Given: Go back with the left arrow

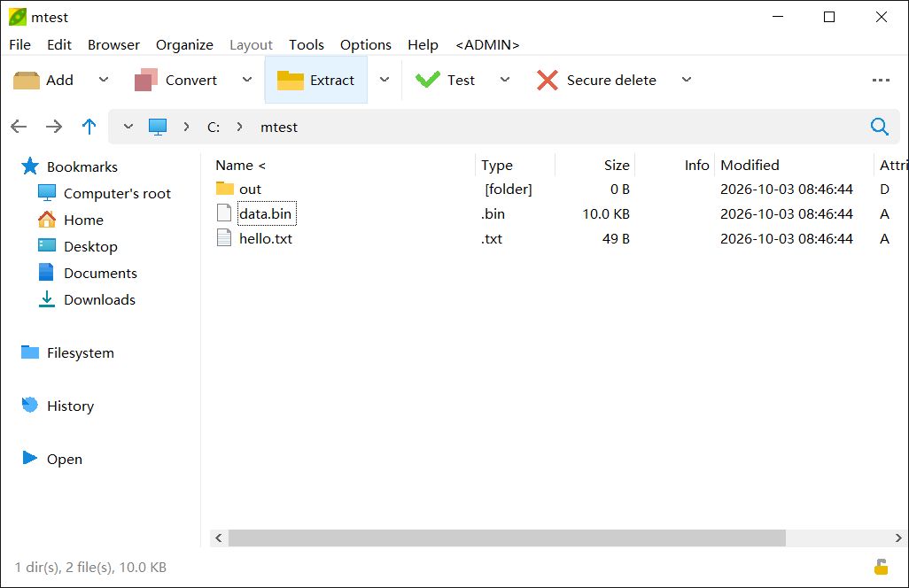Looking at the screenshot, I should (x=19, y=127).
